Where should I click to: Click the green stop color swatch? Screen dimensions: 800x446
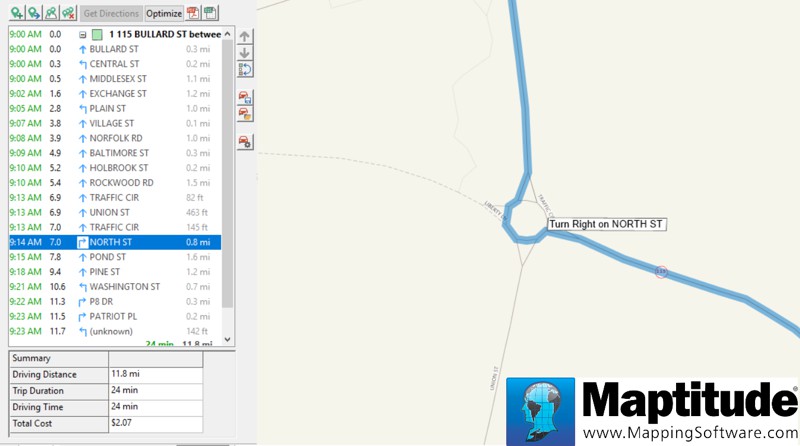pyautogui.click(x=97, y=34)
